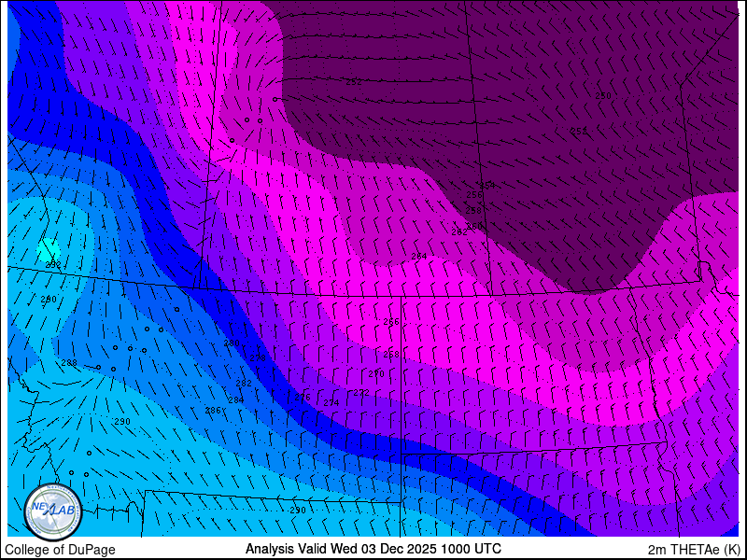Select the 254 contour label
The width and height of the screenshot is (747, 560).
(x=486, y=186)
